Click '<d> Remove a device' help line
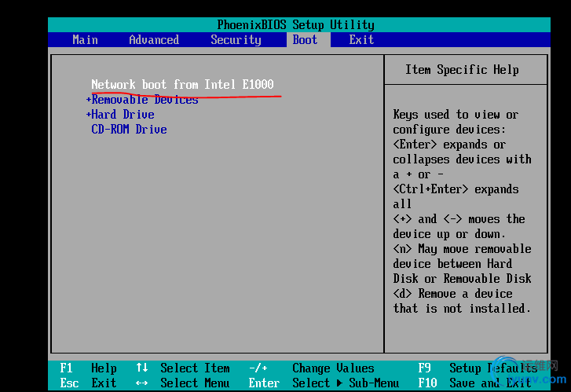Viewport: 571px width, 392px height. 452,294
